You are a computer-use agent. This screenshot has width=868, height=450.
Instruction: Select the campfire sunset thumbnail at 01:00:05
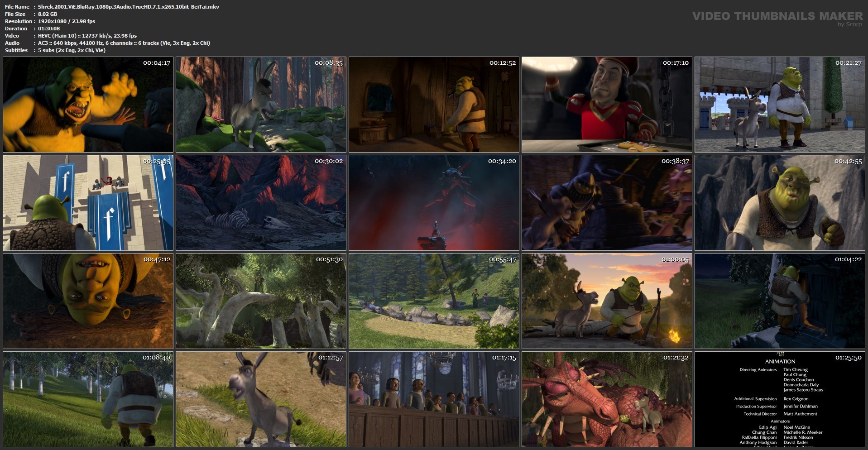(607, 301)
